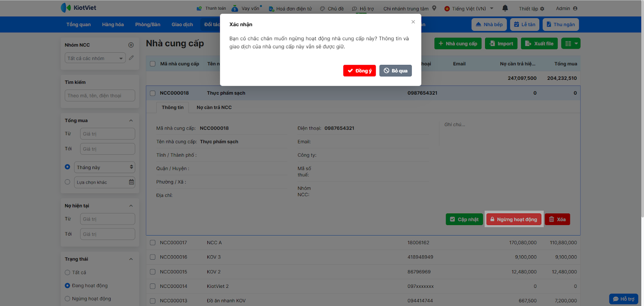Open the Admin account icon
This screenshot has width=644, height=306.
coord(575,8)
